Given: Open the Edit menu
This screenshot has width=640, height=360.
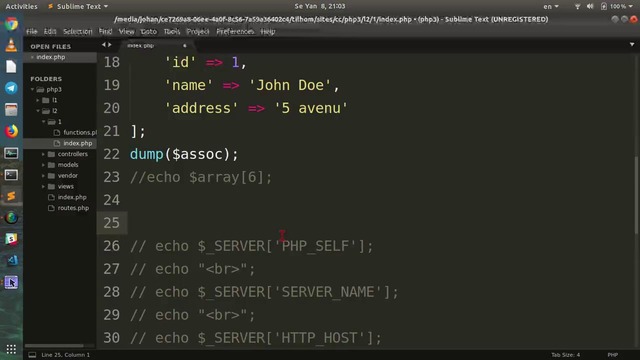Looking at the screenshot, I should [50, 31].
